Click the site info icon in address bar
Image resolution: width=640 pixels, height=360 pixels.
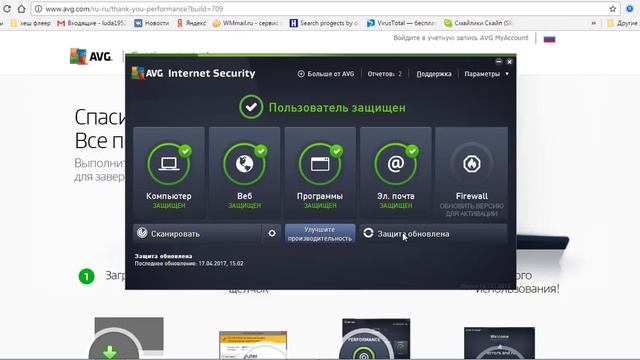coord(38,9)
